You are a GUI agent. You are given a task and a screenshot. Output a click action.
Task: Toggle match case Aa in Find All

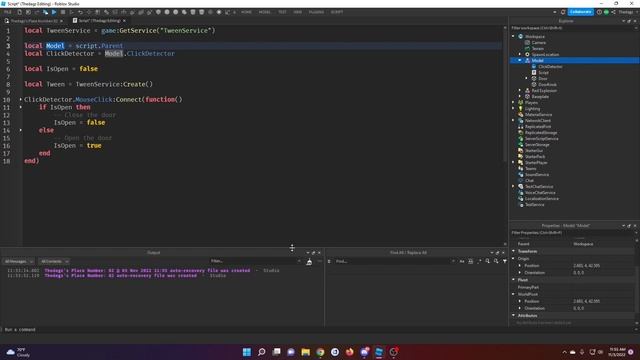(x=462, y=261)
